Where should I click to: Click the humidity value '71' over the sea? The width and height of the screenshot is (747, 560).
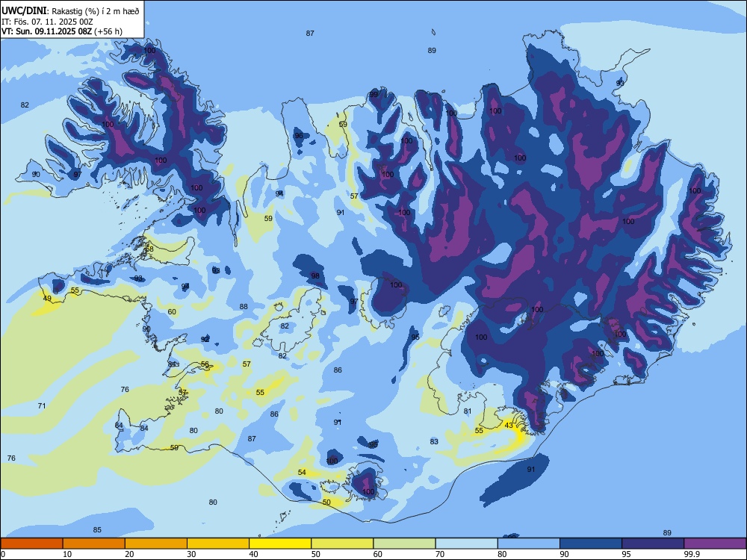click(x=42, y=405)
